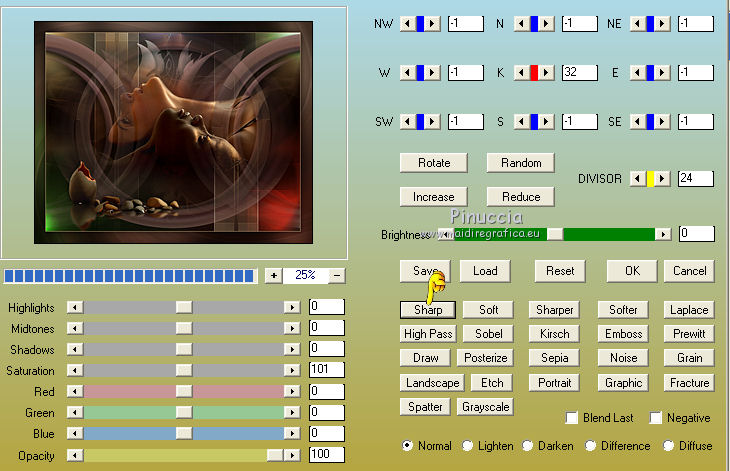Enable the Negative checkbox
The width and height of the screenshot is (730, 471).
pyautogui.click(x=656, y=417)
